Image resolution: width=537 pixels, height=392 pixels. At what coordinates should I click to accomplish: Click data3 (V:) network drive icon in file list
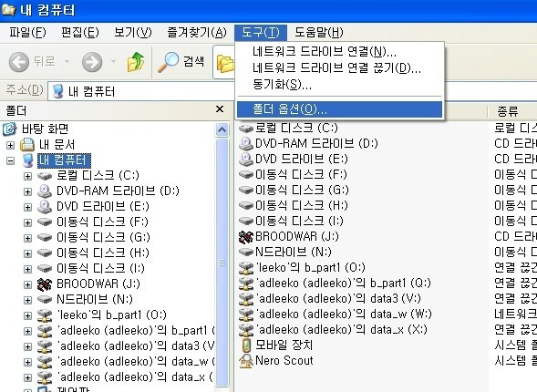coord(245,299)
